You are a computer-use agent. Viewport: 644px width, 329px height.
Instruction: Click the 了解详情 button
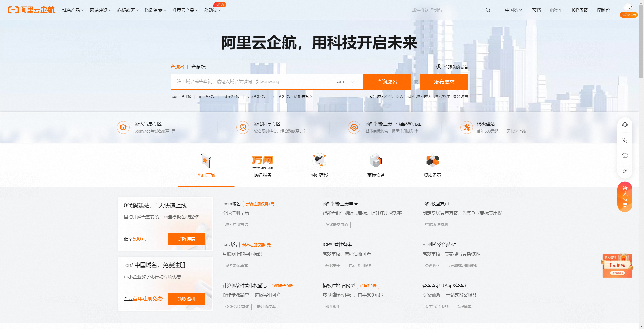pos(186,239)
